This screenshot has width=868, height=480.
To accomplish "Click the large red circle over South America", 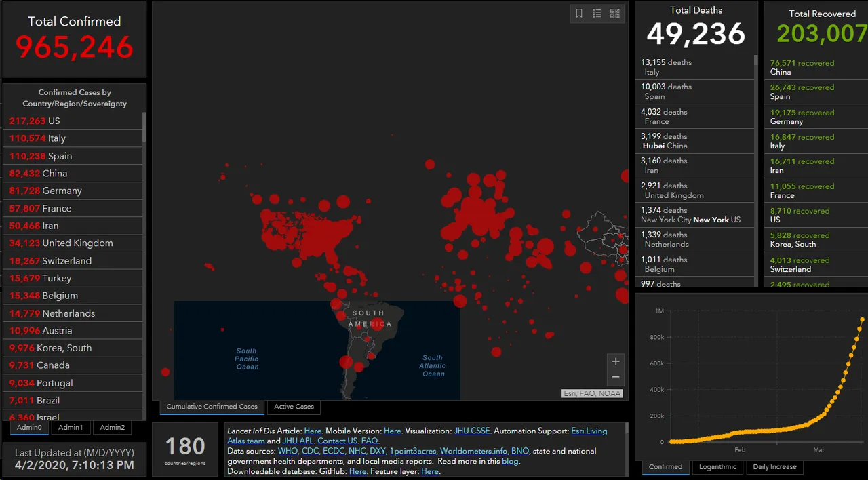I will [x=378, y=325].
